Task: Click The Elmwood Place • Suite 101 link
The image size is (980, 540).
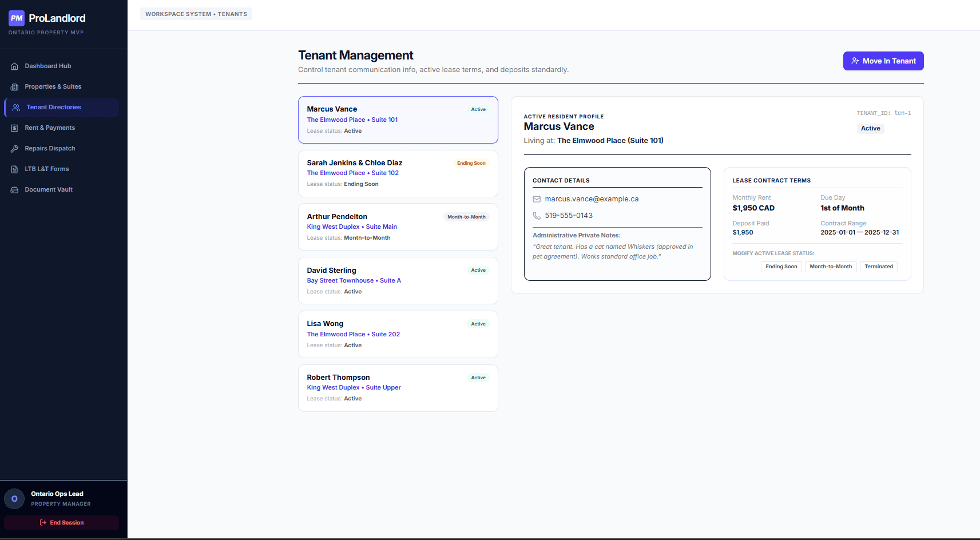Action: (352, 120)
